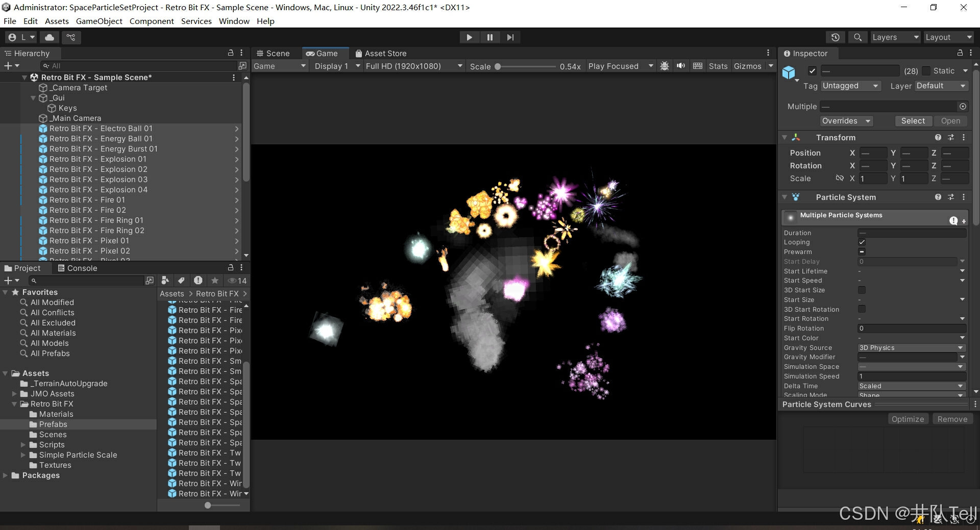Open the Layers button in toolbar
This screenshot has width=980, height=530.
point(895,37)
